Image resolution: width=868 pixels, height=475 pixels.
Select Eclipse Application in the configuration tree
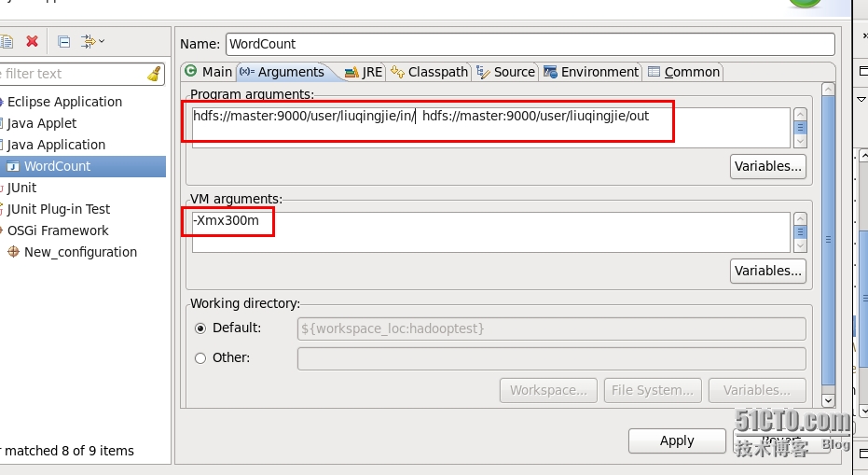(64, 102)
